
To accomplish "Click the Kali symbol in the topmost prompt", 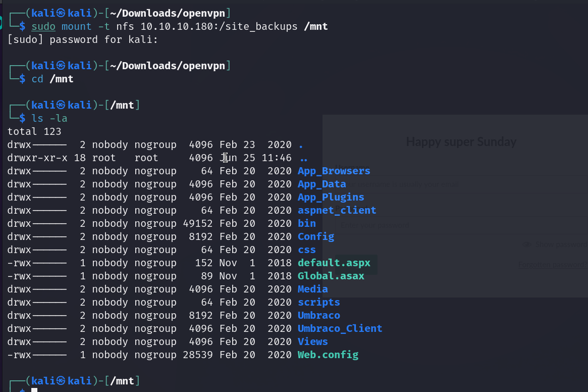I will click(61, 13).
